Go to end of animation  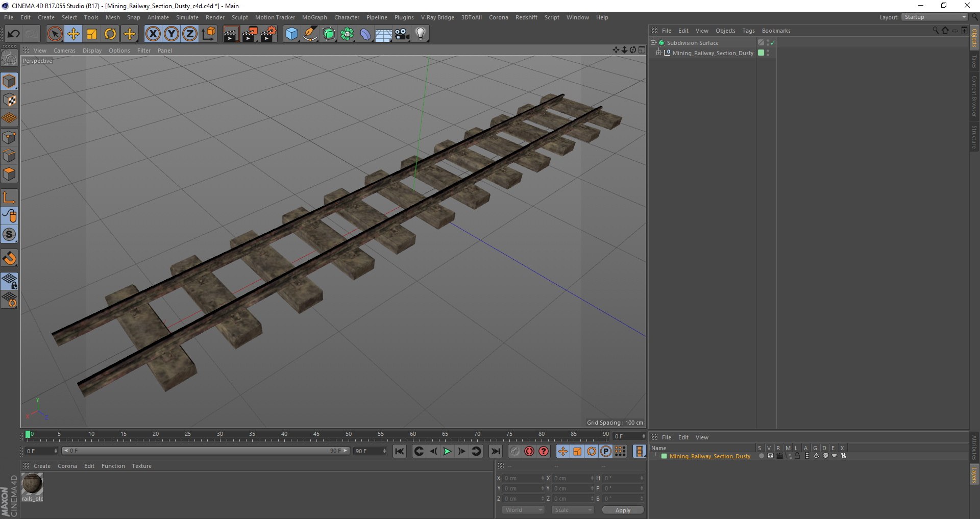(x=495, y=451)
